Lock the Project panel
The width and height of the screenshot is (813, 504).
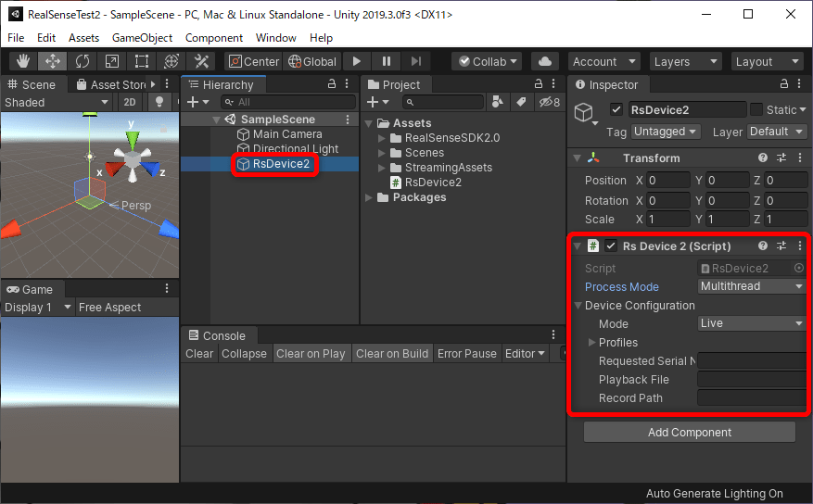pyautogui.click(x=539, y=84)
